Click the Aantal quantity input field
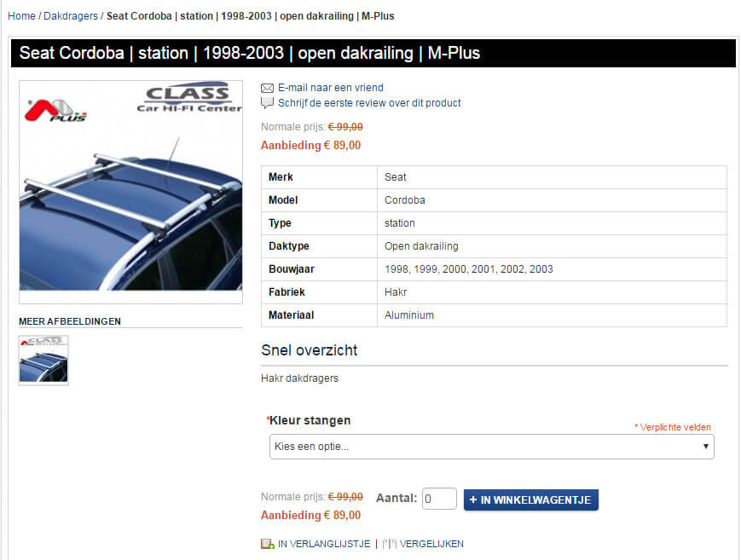 pyautogui.click(x=439, y=499)
